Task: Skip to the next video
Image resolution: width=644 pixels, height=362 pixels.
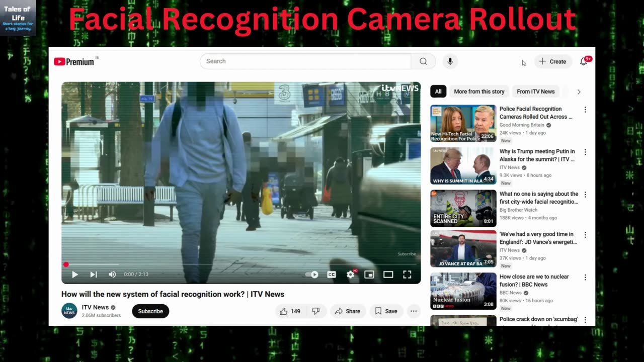Action: (x=93, y=275)
